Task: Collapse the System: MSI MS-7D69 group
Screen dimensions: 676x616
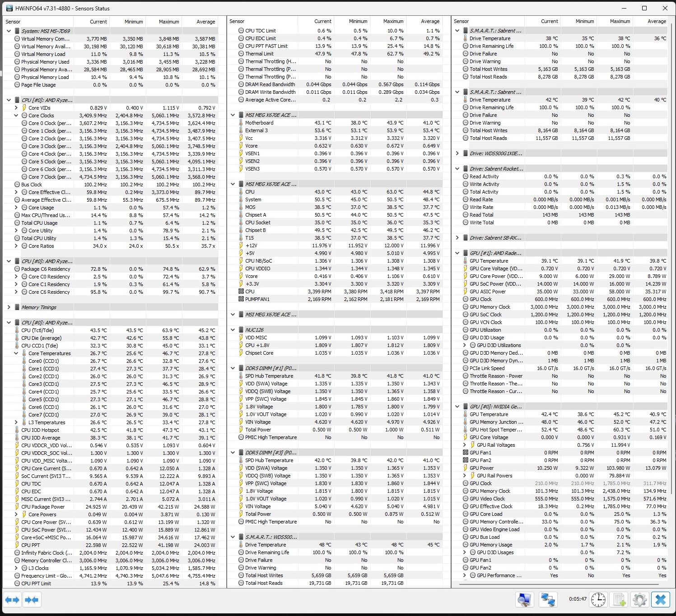Action: [x=9, y=31]
